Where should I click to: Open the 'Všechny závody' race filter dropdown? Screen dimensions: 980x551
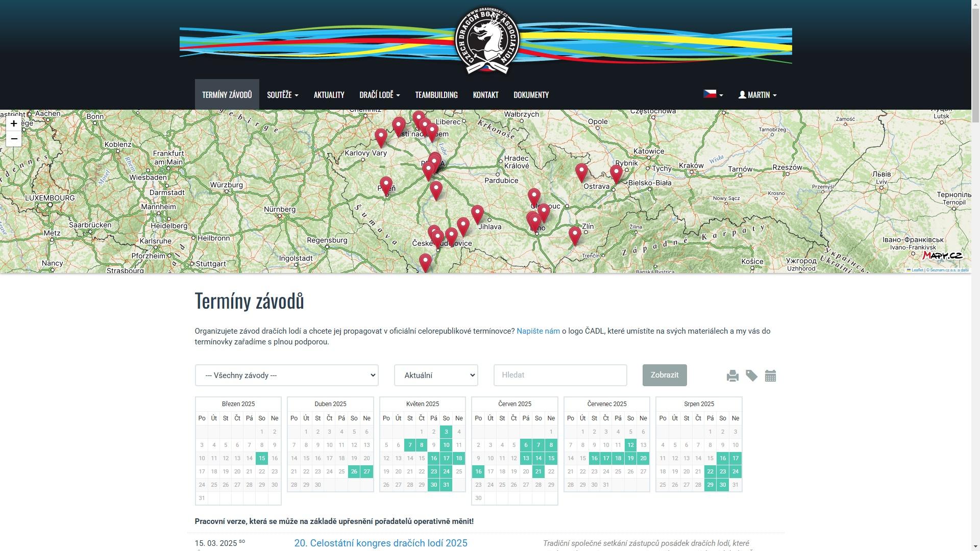286,375
